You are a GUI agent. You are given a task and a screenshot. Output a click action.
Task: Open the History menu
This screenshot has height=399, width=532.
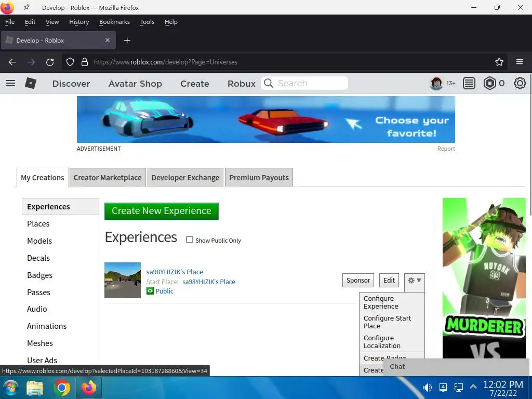tap(79, 22)
